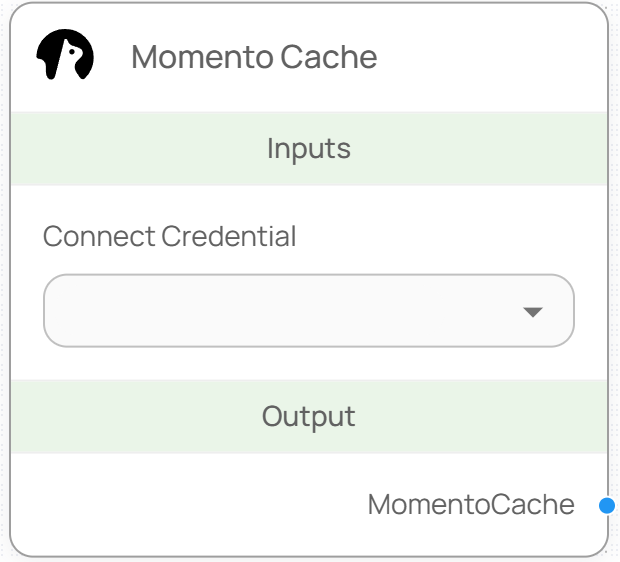Select the node via its black logo
This screenshot has height=562, width=620.
coord(65,56)
